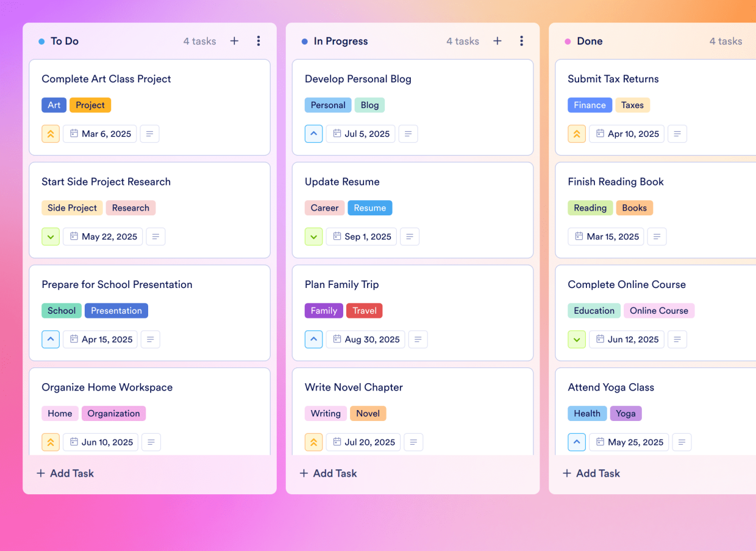Click the pink status dot beside Done
The image size is (756, 551).
click(x=567, y=41)
